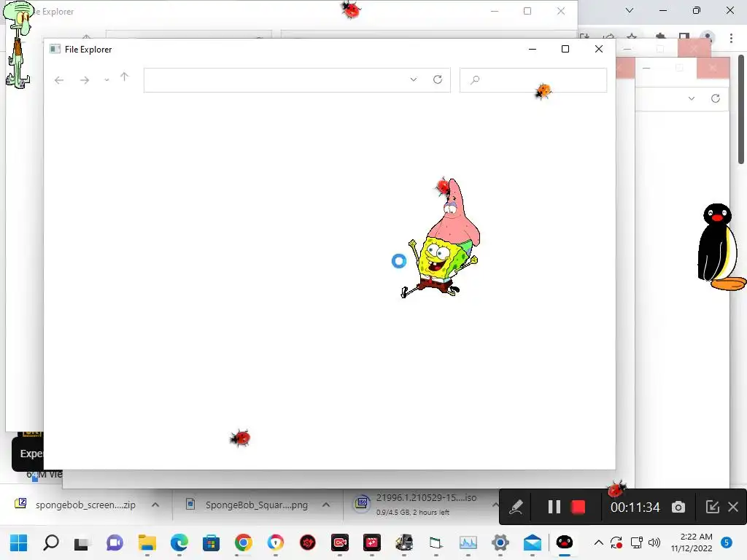
Task: Open network status icon in system tray
Action: 636,542
